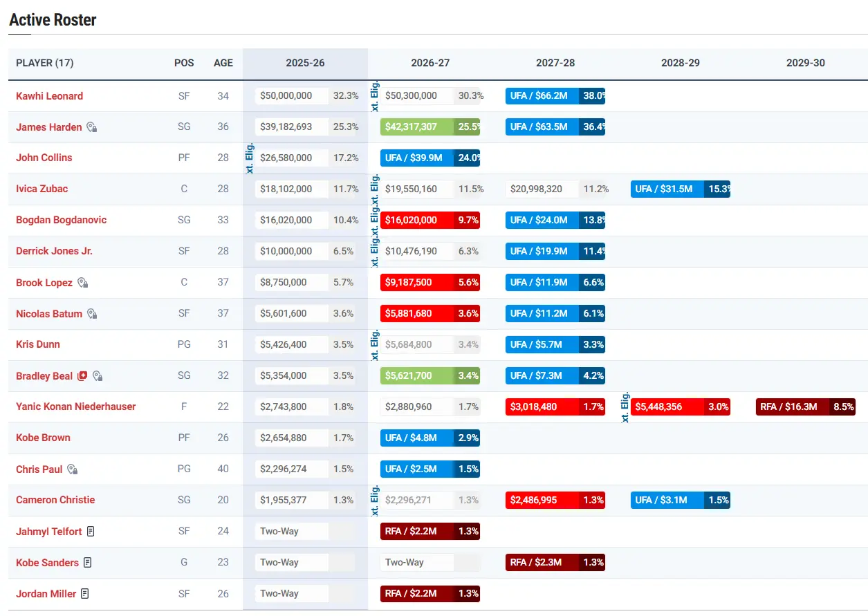This screenshot has width=868, height=616.
Task: Click the trade restriction icon beside Nicolas Batum
Action: click(x=92, y=314)
